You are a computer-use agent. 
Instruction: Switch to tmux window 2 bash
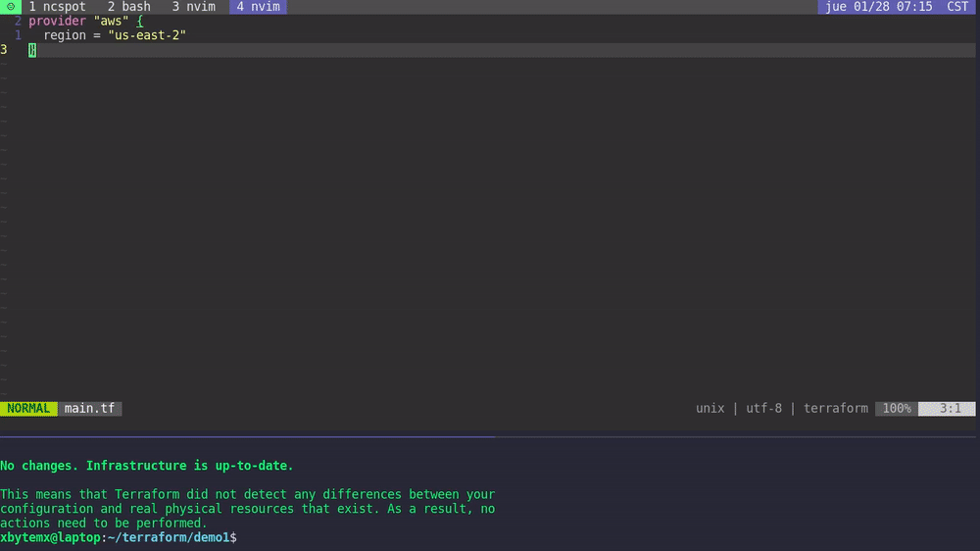tap(128, 7)
